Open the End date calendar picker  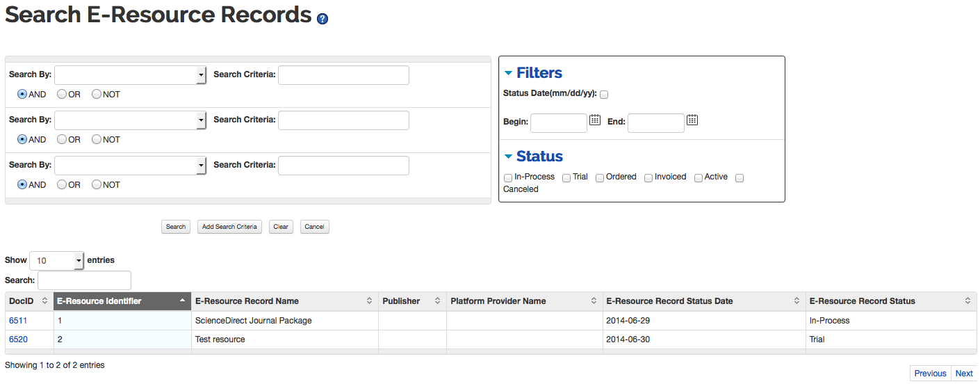tap(692, 120)
